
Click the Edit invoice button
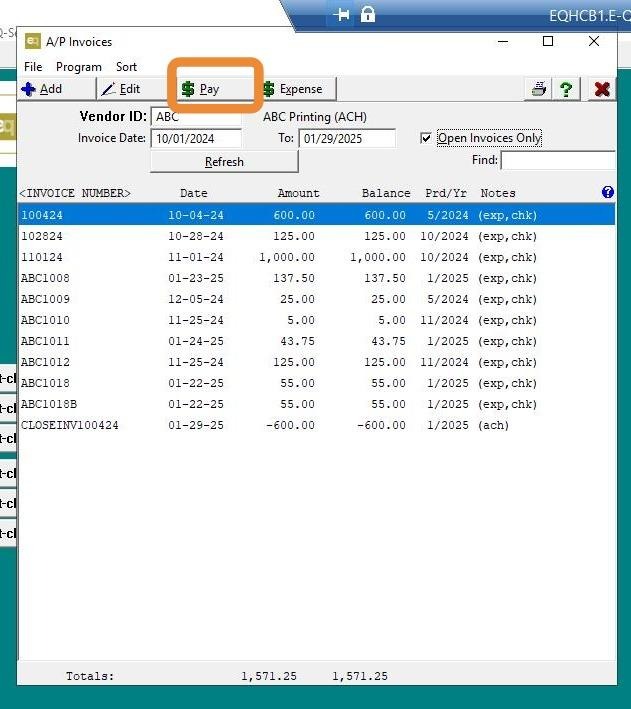pyautogui.click(x=133, y=89)
